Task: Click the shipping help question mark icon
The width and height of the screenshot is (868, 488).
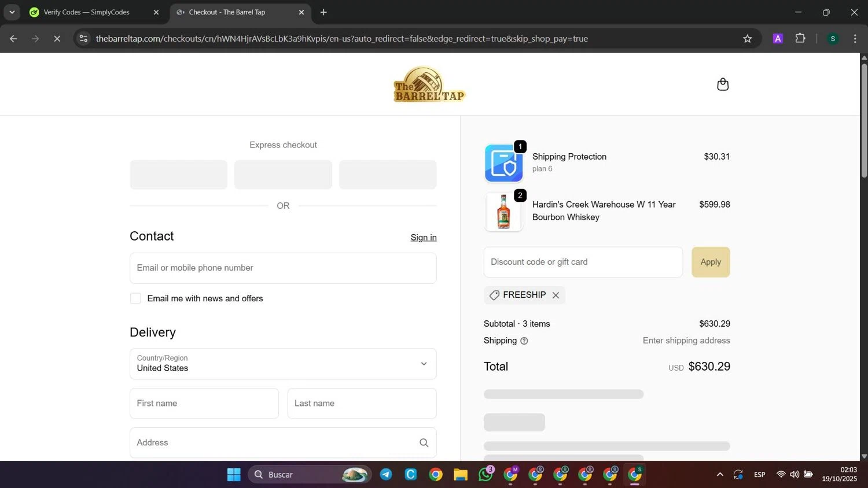Action: coord(524,341)
